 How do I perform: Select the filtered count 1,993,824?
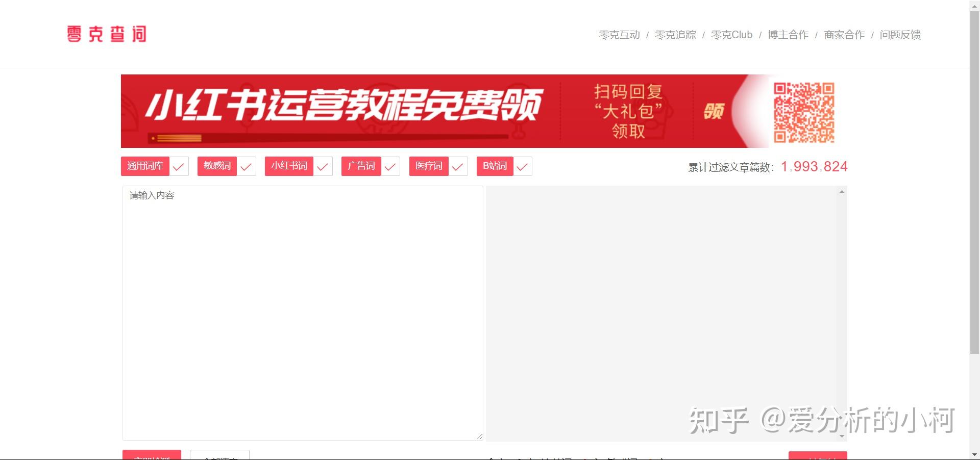(814, 167)
